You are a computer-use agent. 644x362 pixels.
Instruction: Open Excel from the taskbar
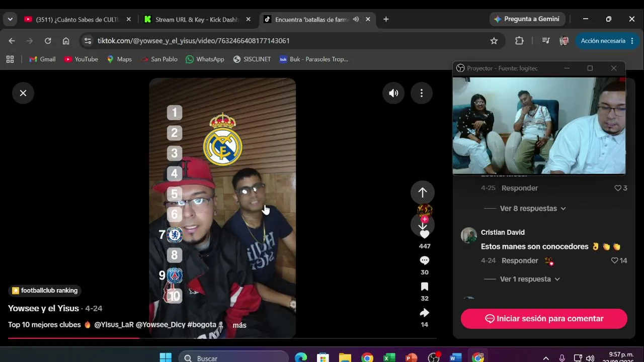tap(389, 358)
